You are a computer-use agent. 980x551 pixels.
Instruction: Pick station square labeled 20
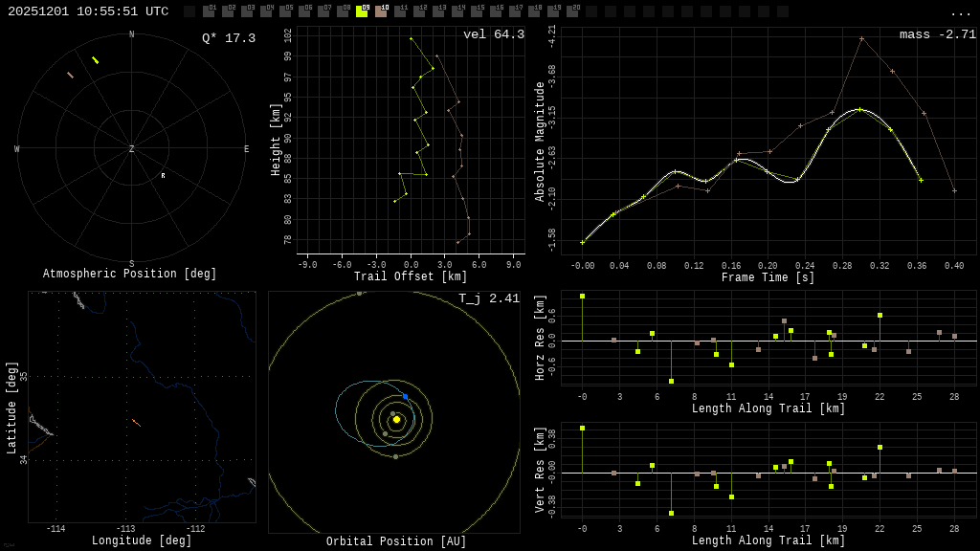tap(572, 11)
